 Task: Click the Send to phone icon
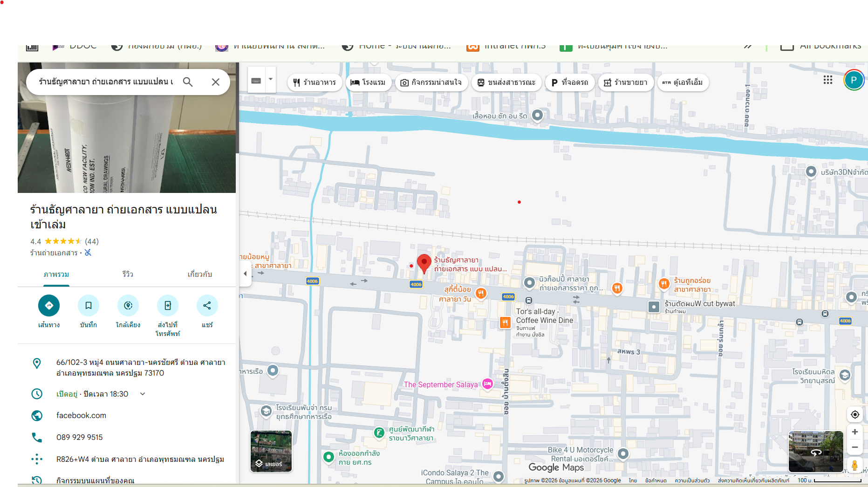168,306
